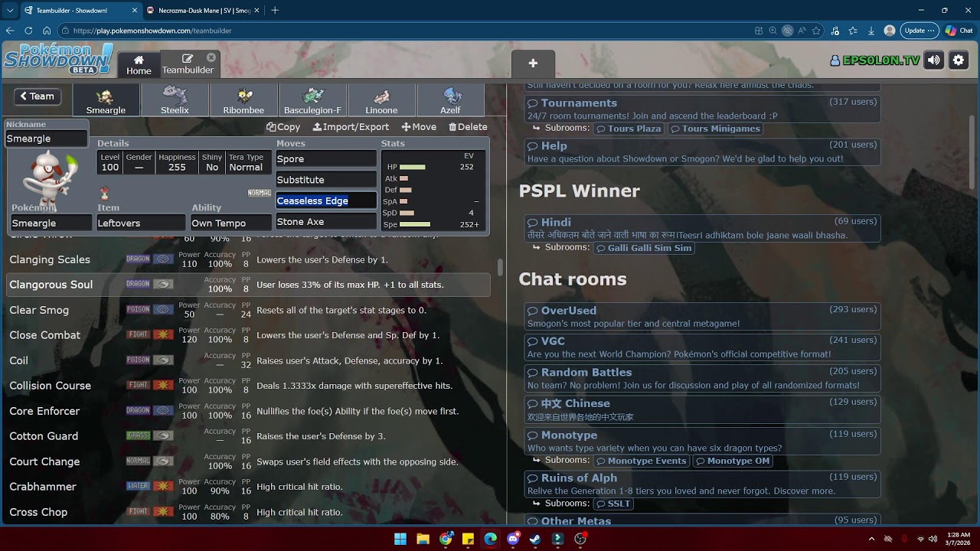Open the Stats EV panel
Screen dimensions: 980x551
pyautogui.click(x=433, y=190)
